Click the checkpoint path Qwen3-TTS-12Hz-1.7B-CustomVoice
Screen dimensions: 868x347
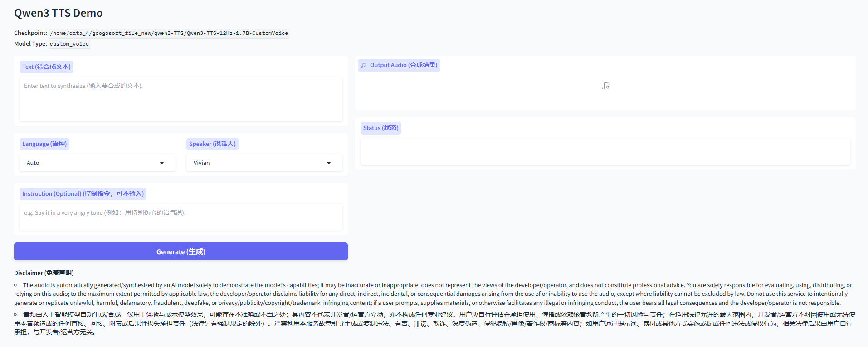coord(169,33)
